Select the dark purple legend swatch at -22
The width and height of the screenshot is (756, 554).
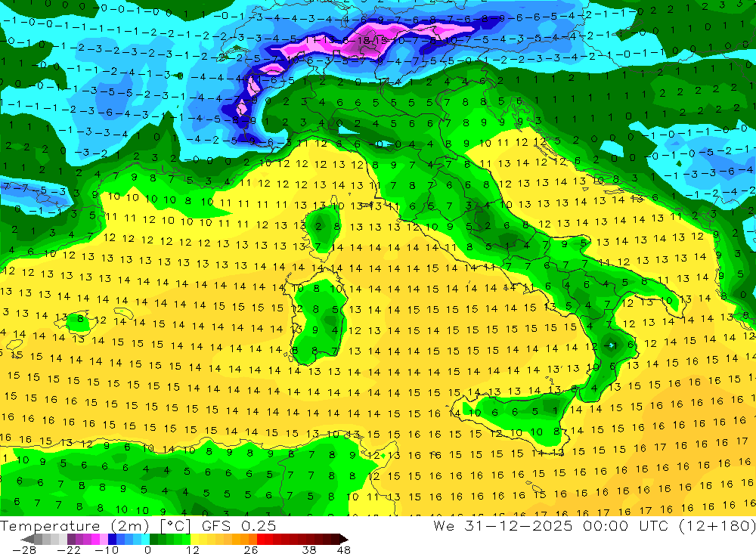71,540
